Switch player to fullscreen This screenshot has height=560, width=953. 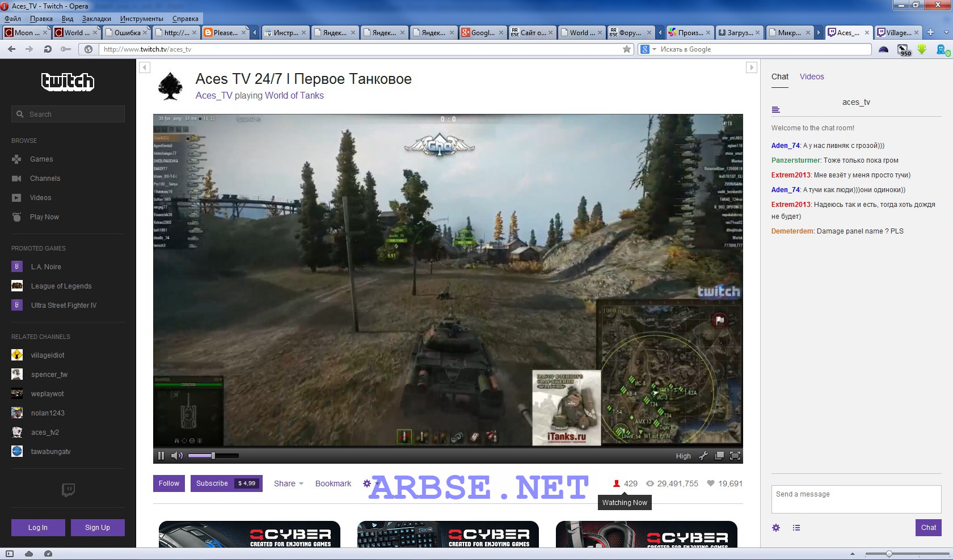coord(735,456)
